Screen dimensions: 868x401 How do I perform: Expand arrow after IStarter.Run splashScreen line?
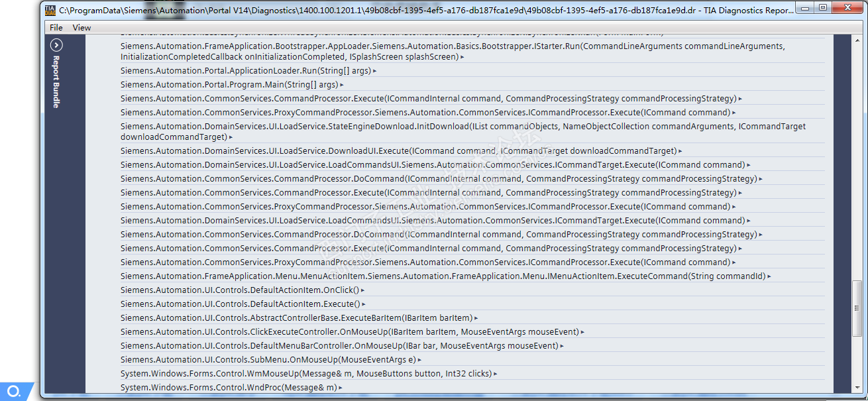tap(462, 57)
